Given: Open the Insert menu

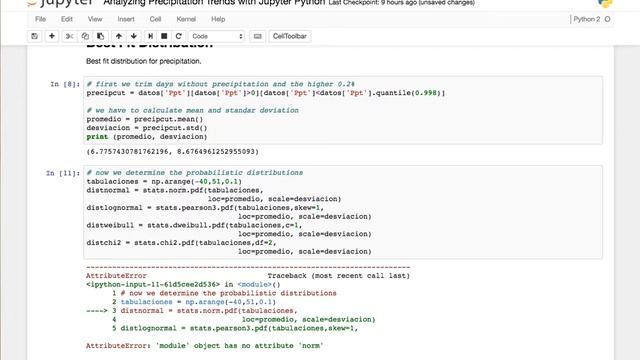Looking at the screenshot, I should [126, 19].
